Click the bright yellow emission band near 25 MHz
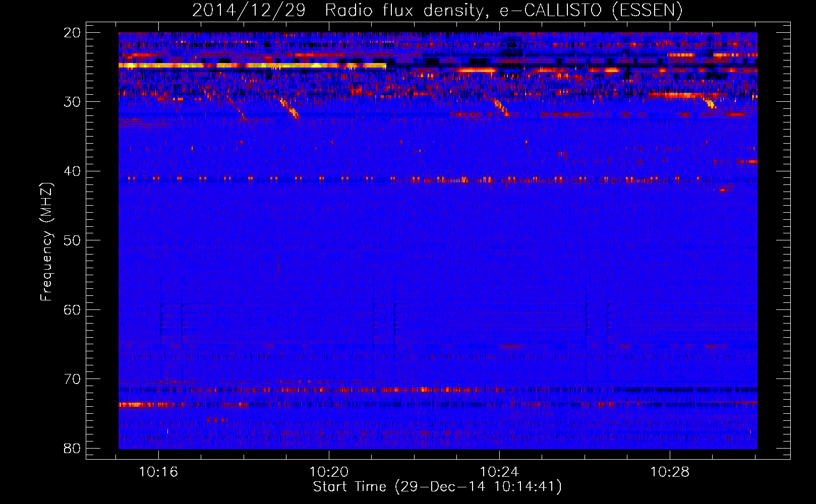This screenshot has height=504, width=816. coord(252,66)
